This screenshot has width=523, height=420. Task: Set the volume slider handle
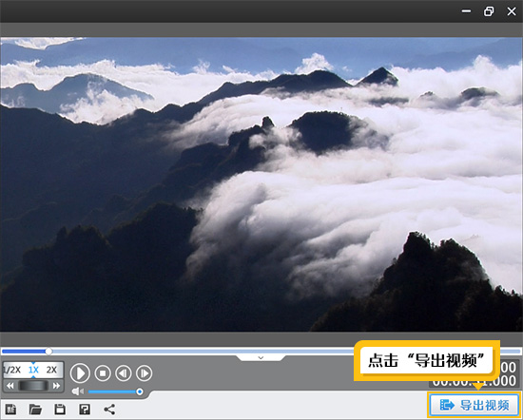point(140,391)
